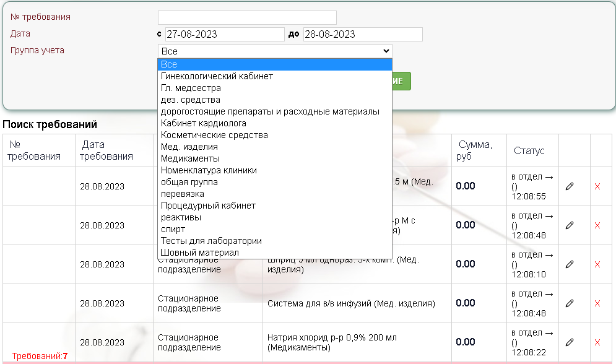Click the Поиск требований heading
Viewport: 616px width, 364px height.
[50, 124]
